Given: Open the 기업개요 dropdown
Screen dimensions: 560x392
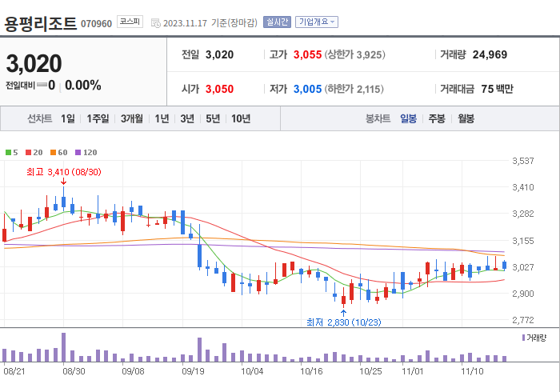Looking at the screenshot, I should (x=317, y=22).
